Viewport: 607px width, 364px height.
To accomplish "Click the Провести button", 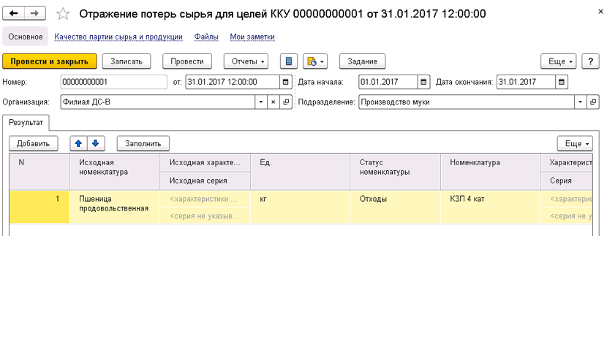I will tap(187, 61).
